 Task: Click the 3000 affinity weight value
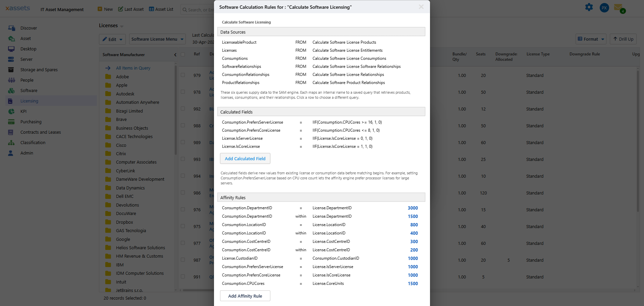coord(413,208)
